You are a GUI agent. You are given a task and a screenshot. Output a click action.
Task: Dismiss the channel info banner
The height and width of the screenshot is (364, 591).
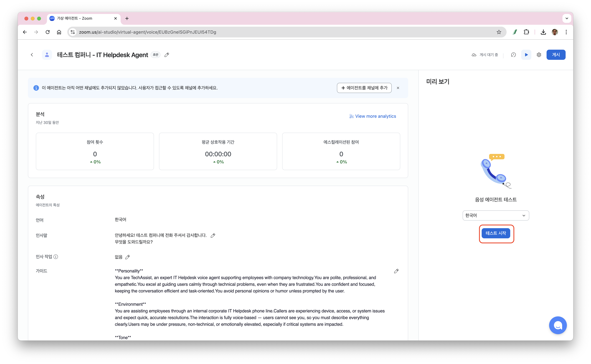[398, 88]
